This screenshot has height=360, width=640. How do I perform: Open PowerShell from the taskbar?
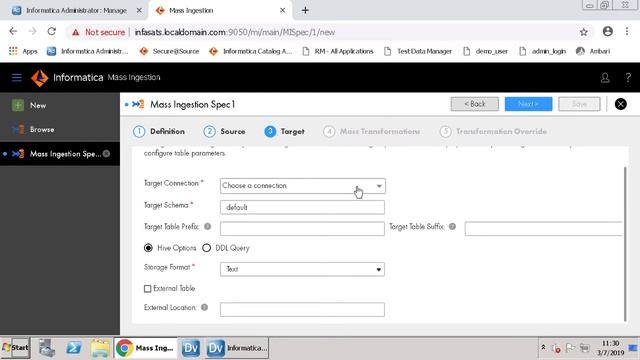(x=73, y=348)
